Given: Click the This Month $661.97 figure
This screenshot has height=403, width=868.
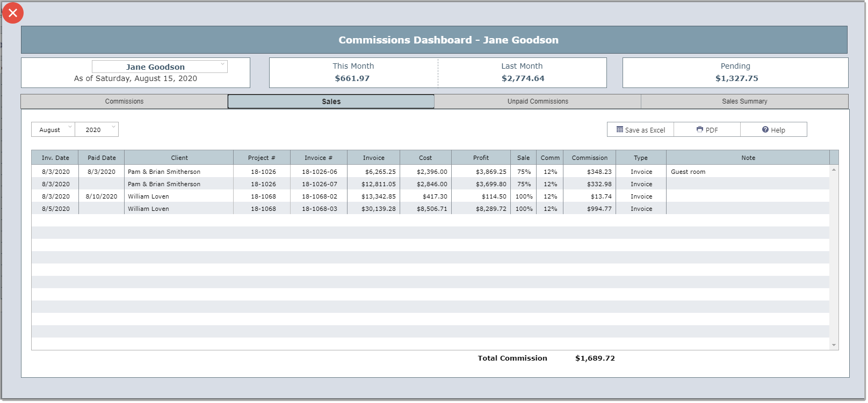Looking at the screenshot, I should [352, 78].
